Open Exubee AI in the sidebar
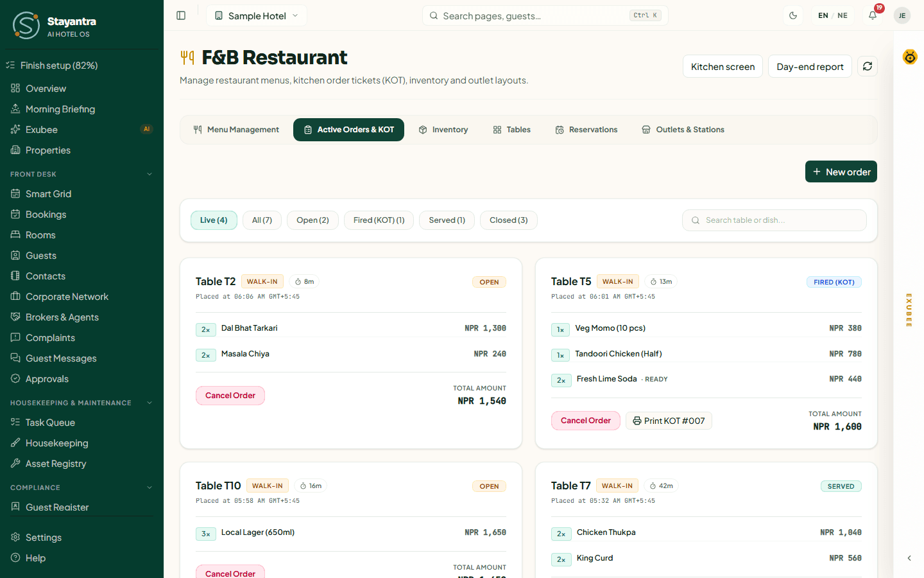924x578 pixels. pos(81,130)
